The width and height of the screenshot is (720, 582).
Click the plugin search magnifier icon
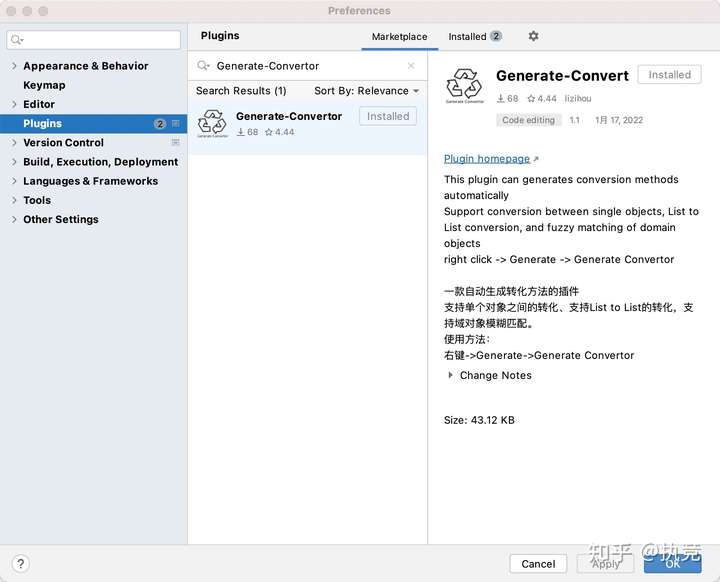point(203,66)
